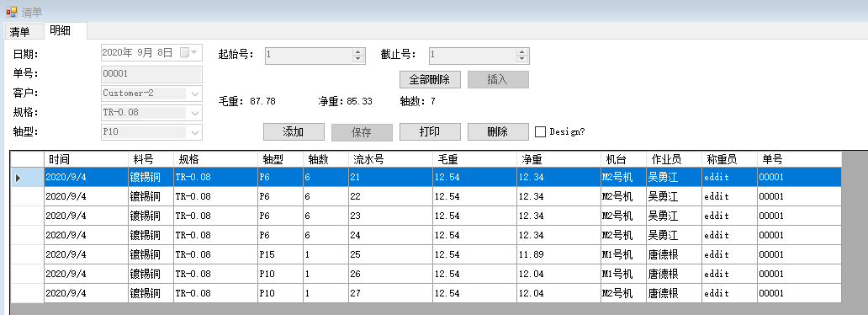
Task: Click 流水号 cell 23
Action: (390, 216)
